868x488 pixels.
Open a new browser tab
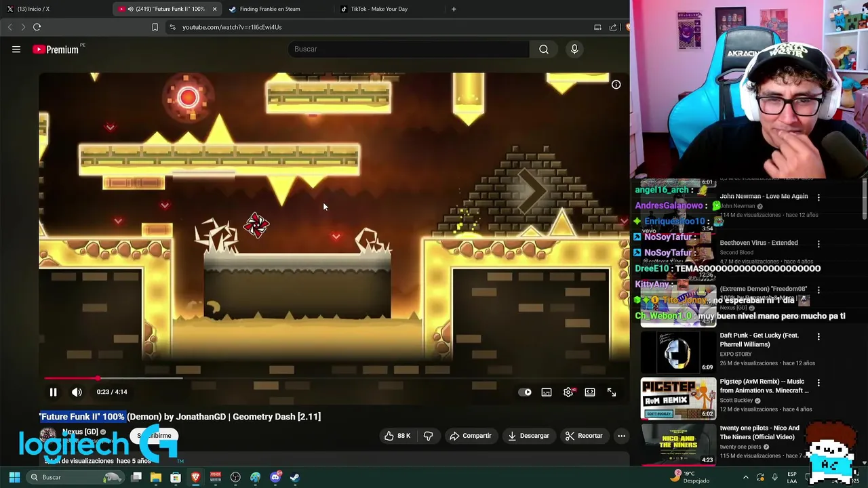tap(454, 9)
